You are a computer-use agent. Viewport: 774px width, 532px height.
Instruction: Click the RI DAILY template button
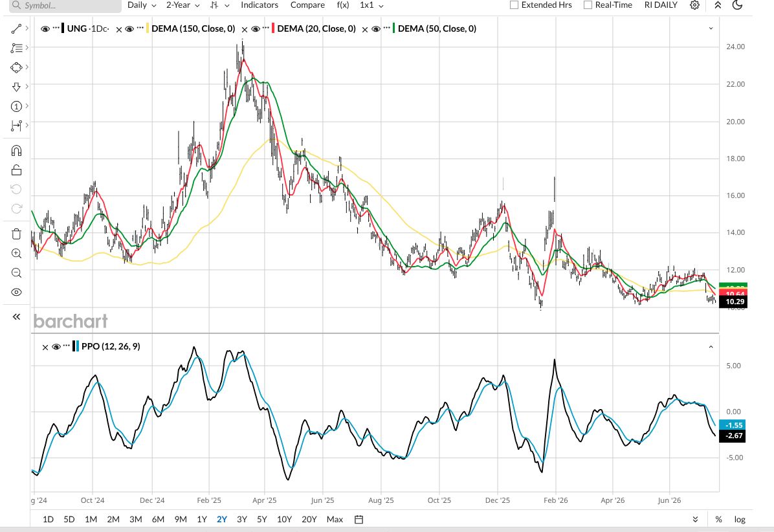tap(661, 5)
